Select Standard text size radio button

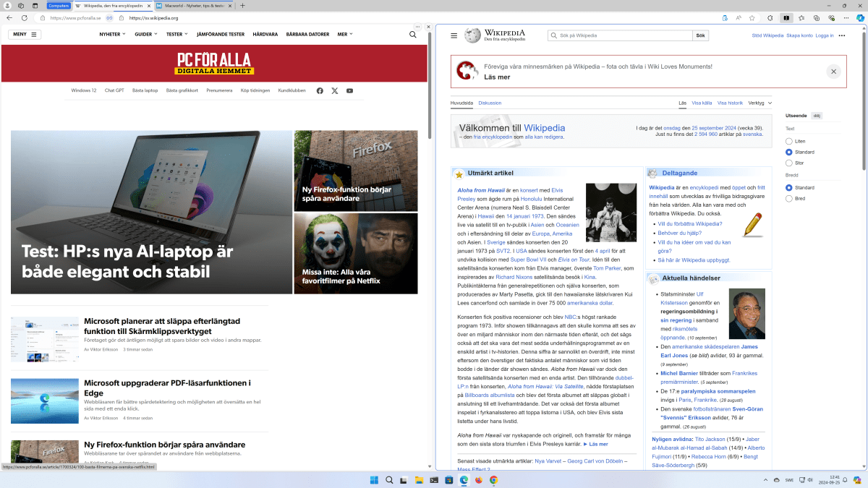coord(789,152)
